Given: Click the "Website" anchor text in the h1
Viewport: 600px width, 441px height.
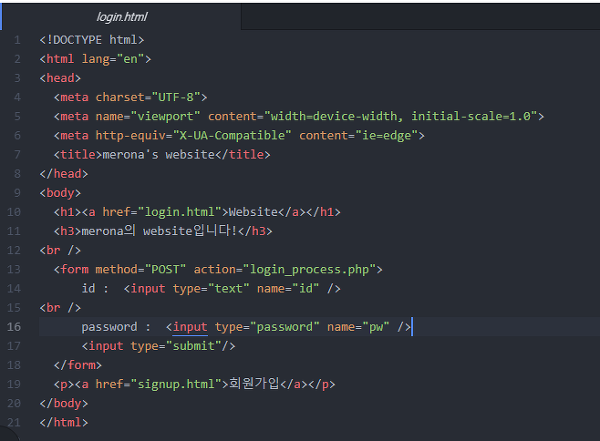Looking at the screenshot, I should click(x=253, y=212).
